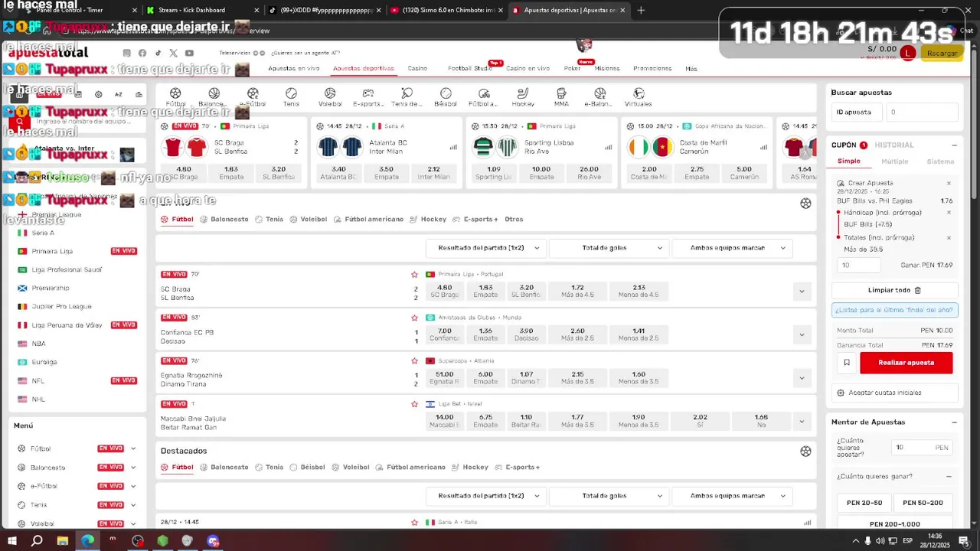This screenshot has width=980, height=551.
Task: Open the Hockey stick icon
Action: click(x=523, y=93)
